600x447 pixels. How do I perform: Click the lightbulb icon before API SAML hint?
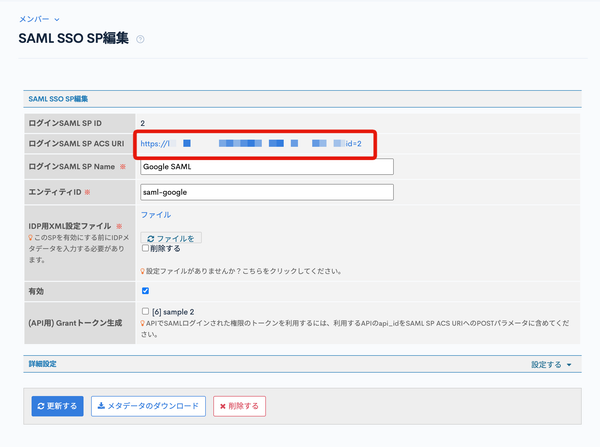coord(143,323)
